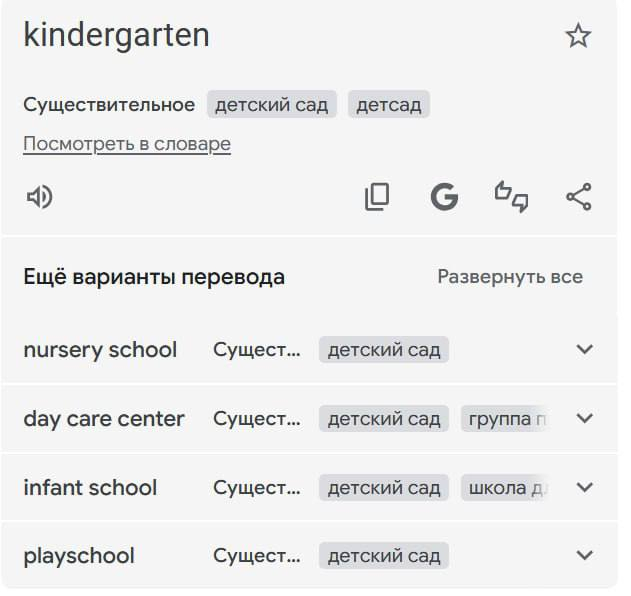631x596 pixels.
Task: Select the top 'детский сад' chip
Action: click(x=271, y=105)
